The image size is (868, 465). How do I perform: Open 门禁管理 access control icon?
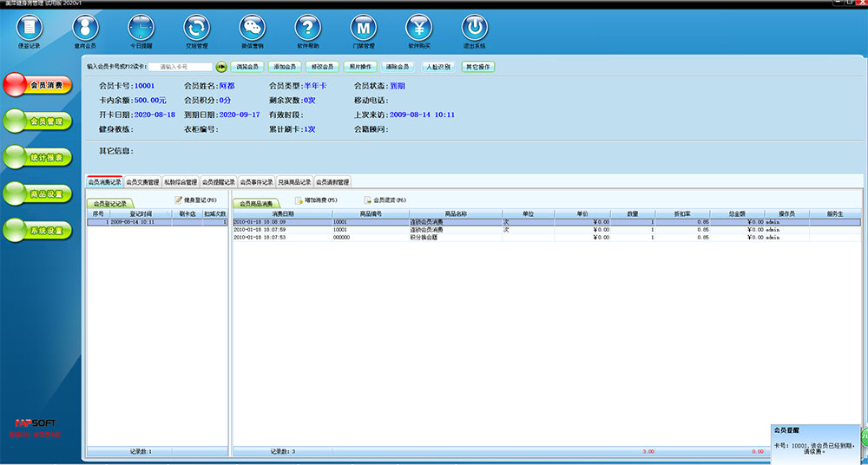[364, 29]
